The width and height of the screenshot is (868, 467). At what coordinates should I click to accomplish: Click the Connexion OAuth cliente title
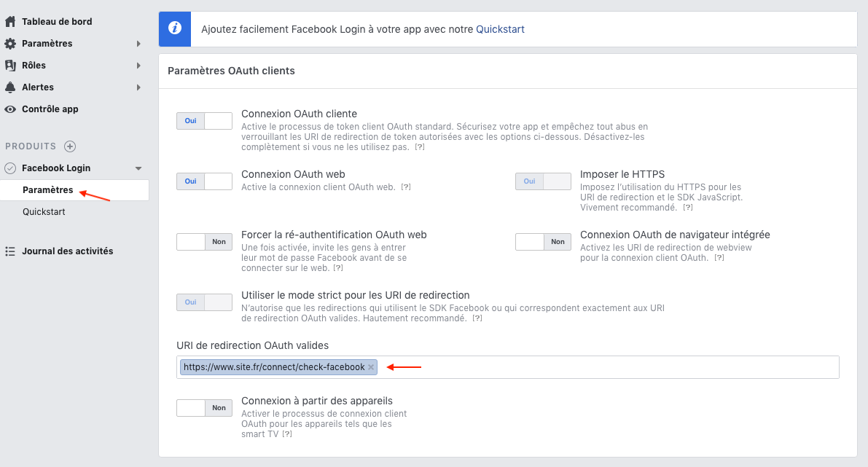[299, 114]
